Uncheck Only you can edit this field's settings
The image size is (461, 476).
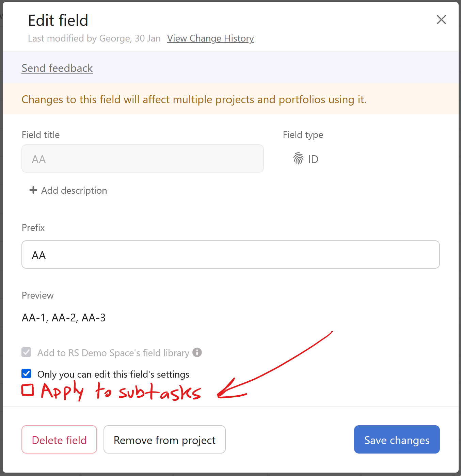pyautogui.click(x=26, y=374)
